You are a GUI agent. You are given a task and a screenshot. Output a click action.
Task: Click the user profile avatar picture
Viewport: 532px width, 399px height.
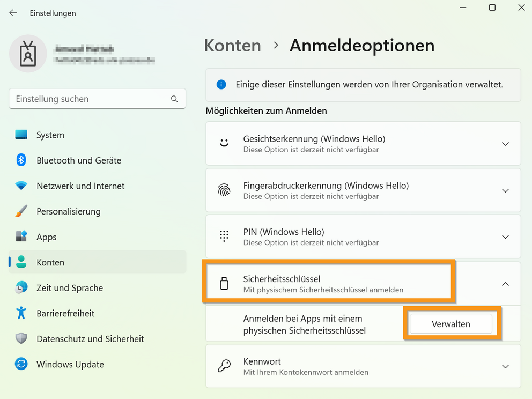pyautogui.click(x=28, y=53)
